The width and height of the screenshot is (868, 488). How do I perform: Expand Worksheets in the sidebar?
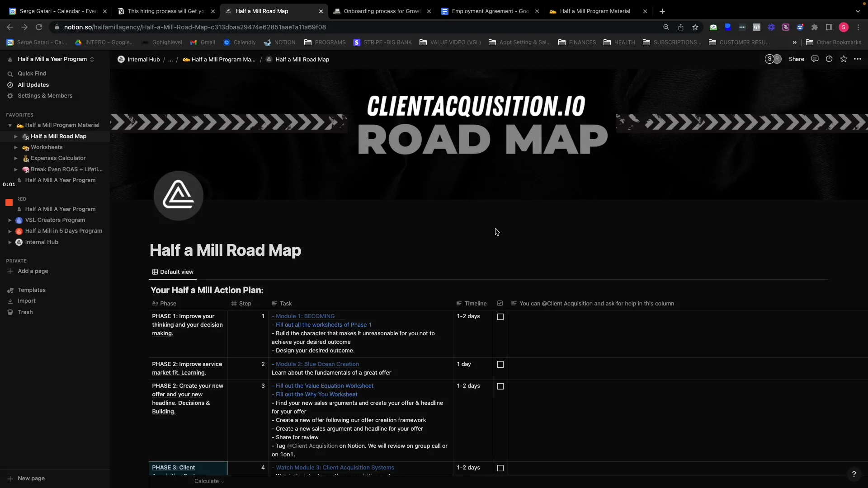15,147
